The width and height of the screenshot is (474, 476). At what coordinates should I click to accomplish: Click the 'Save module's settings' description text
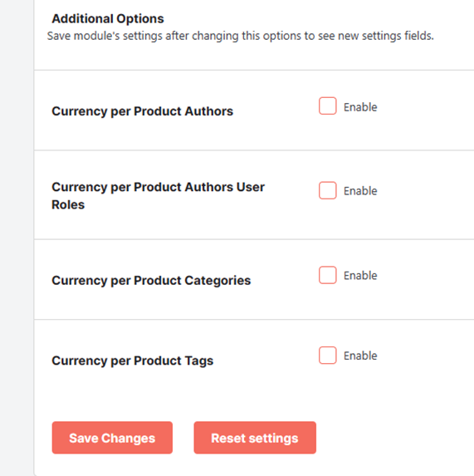pos(241,36)
